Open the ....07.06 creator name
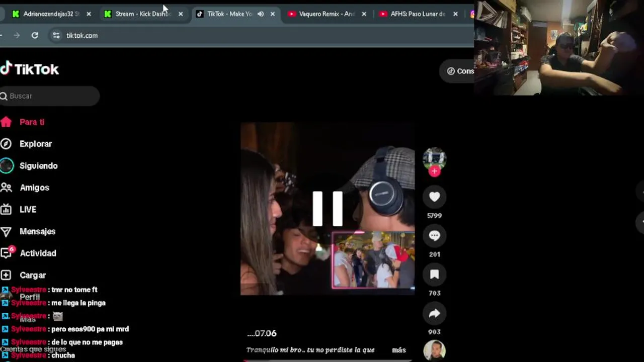The height and width of the screenshot is (362, 644). pyautogui.click(x=262, y=333)
